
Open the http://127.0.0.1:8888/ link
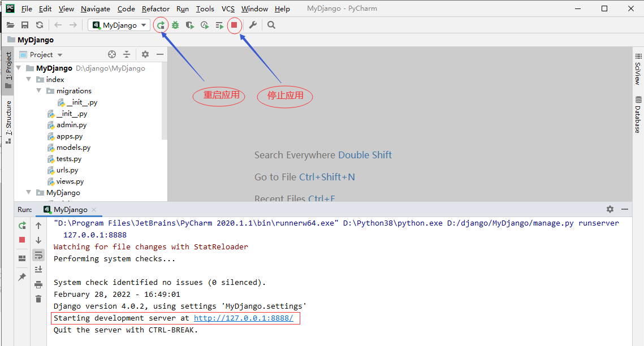[244, 318]
